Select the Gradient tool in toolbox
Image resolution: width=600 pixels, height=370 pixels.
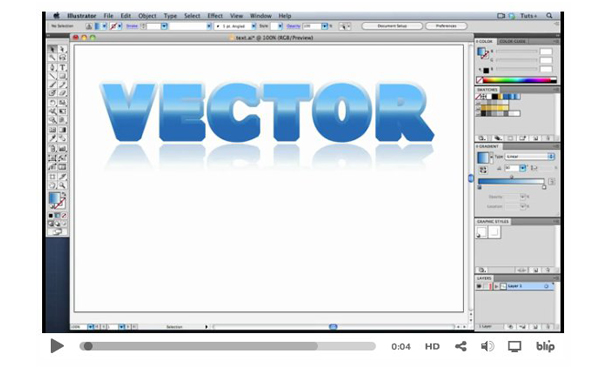62,130
